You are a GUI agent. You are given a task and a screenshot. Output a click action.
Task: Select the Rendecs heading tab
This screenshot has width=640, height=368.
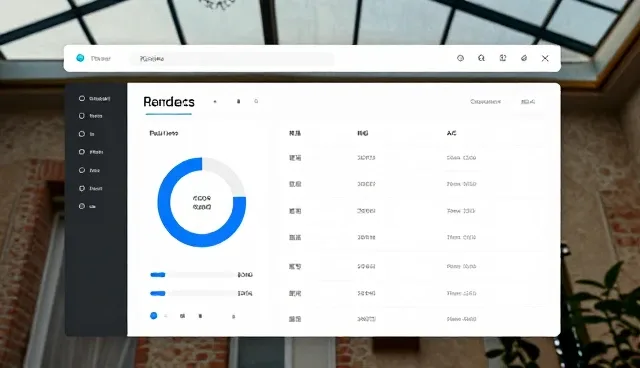coord(169,102)
